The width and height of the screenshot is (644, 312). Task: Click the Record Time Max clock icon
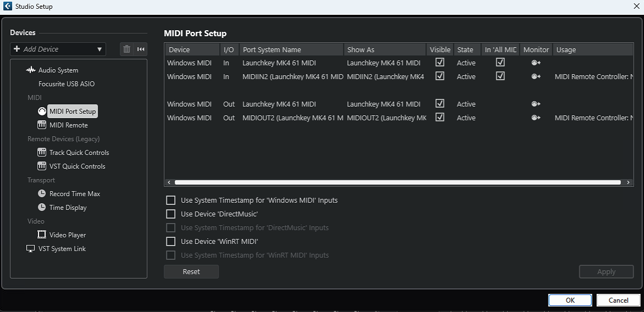(x=42, y=194)
